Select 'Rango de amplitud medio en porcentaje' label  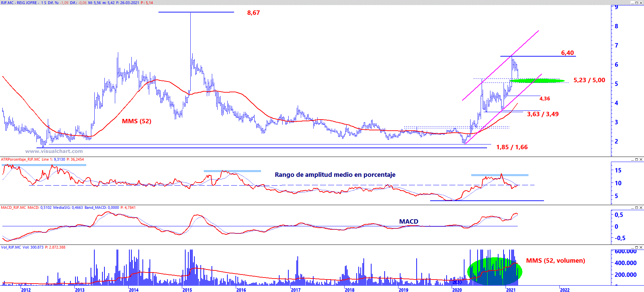click(x=335, y=175)
